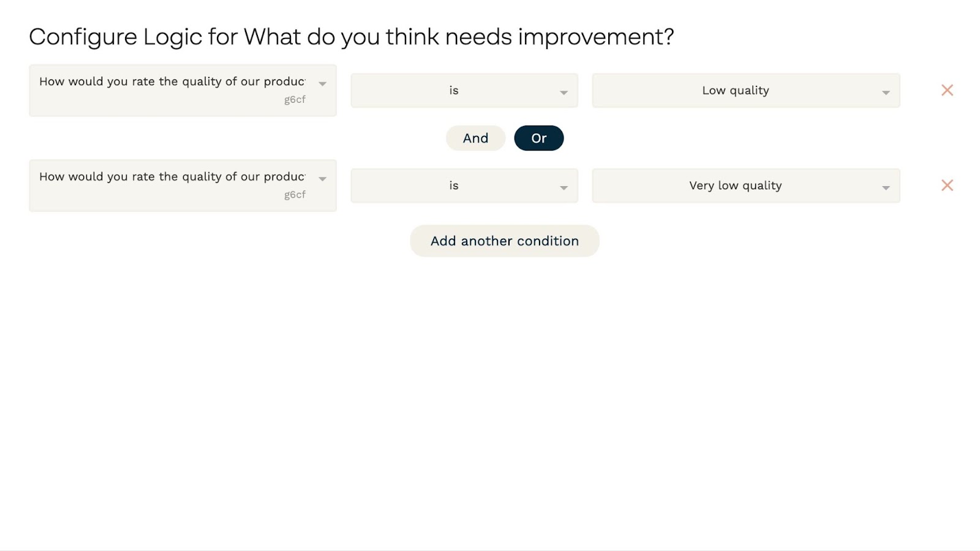Click arrow icon beside Low quality value
This screenshot has width=980, height=551.
[x=886, y=92]
